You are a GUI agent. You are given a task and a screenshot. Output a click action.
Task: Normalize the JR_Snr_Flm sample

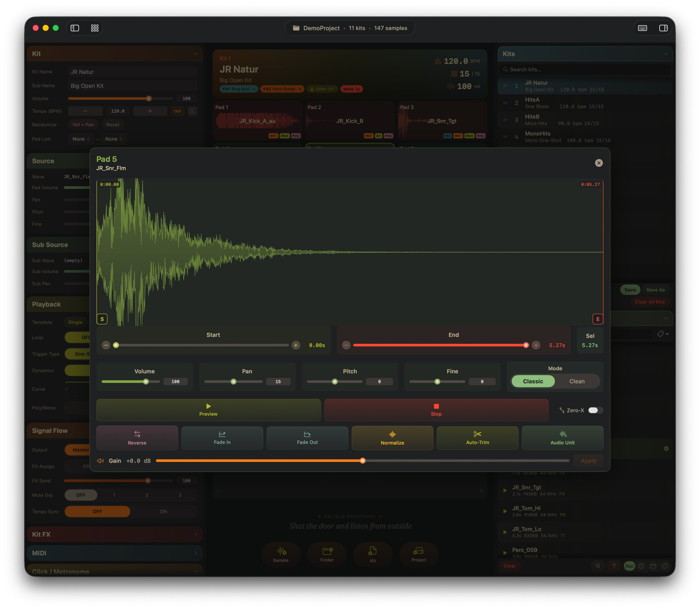[392, 438]
